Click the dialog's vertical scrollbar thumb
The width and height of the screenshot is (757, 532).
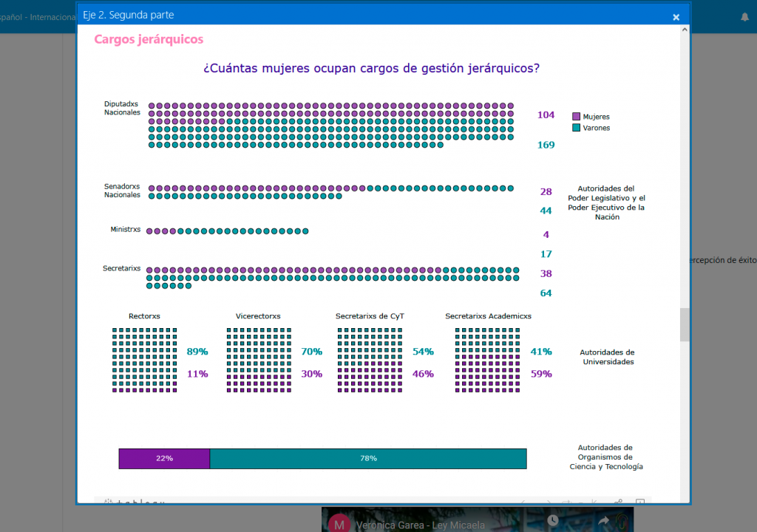click(x=685, y=324)
